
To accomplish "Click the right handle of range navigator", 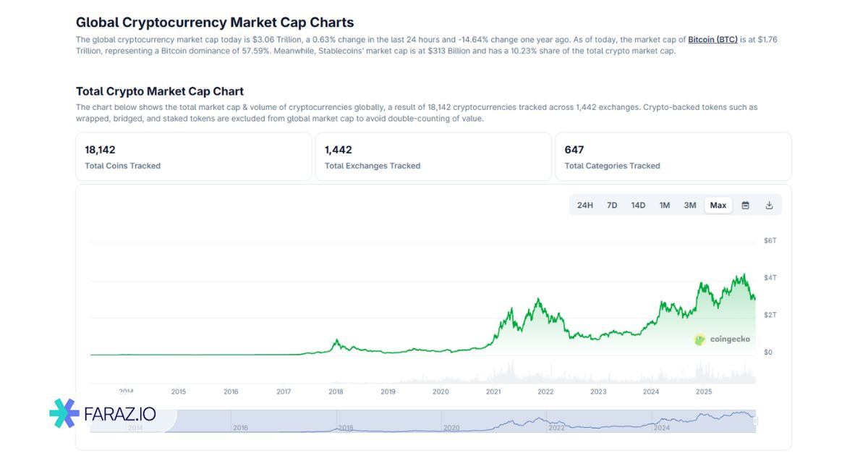I will pos(755,421).
